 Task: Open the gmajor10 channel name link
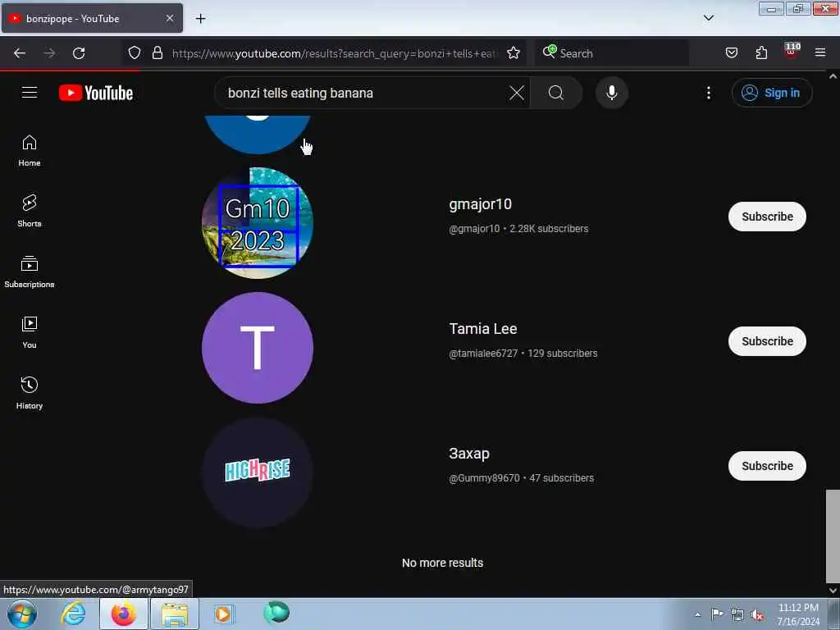tap(480, 204)
